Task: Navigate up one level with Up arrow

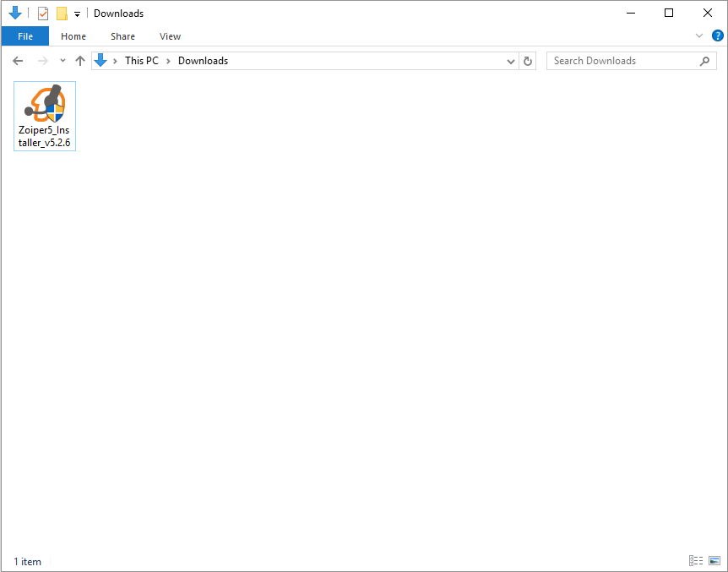Action: [x=80, y=61]
